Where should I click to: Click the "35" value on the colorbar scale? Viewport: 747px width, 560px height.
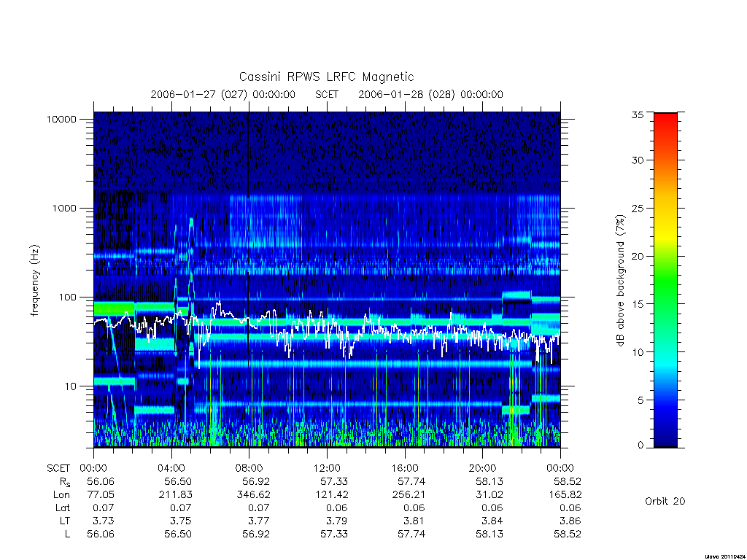click(638, 114)
